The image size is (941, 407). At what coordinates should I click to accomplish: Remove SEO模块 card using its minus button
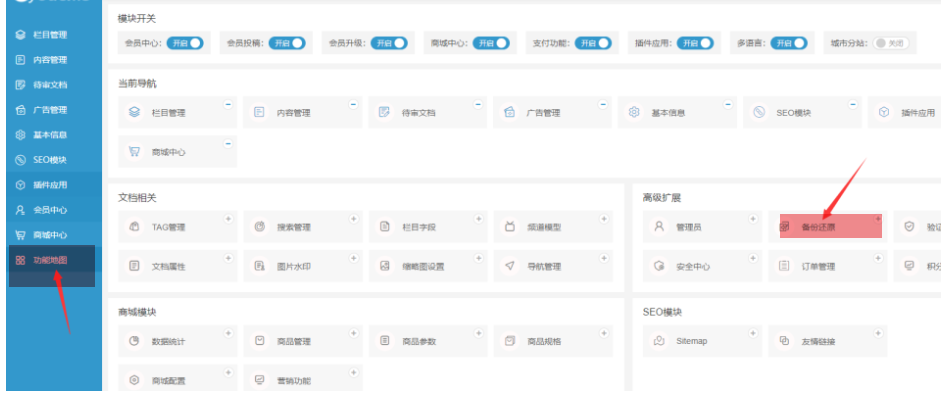point(852,104)
